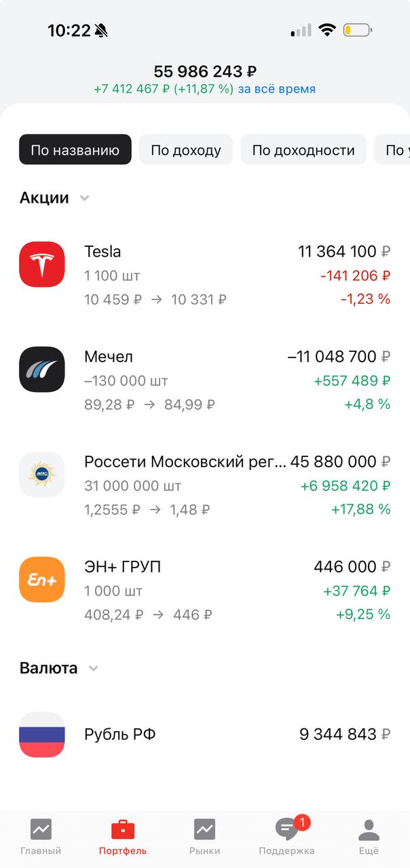Sort holdings with По названию
This screenshot has height=868, width=410.
tap(75, 150)
